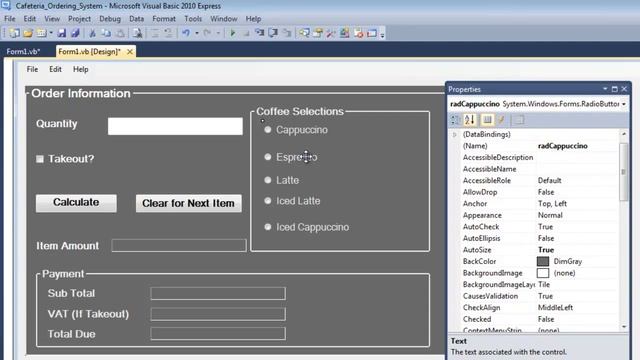Image resolution: width=640 pixels, height=360 pixels.
Task: Show the Properties grid button in Properties panel
Action: (487, 120)
